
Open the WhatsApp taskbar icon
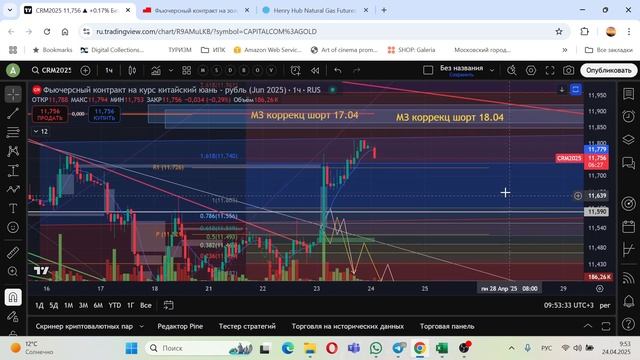tap(376, 348)
